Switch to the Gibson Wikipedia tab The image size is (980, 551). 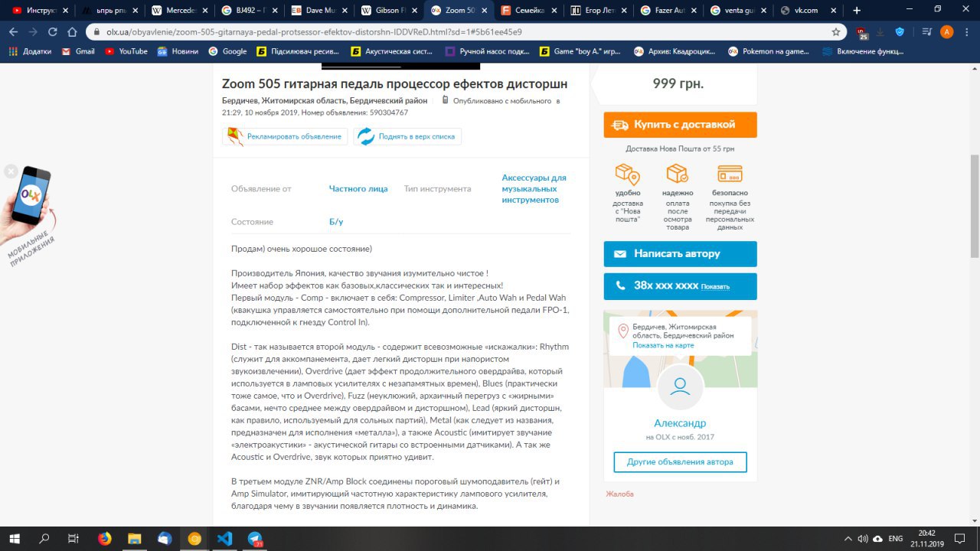click(388, 11)
